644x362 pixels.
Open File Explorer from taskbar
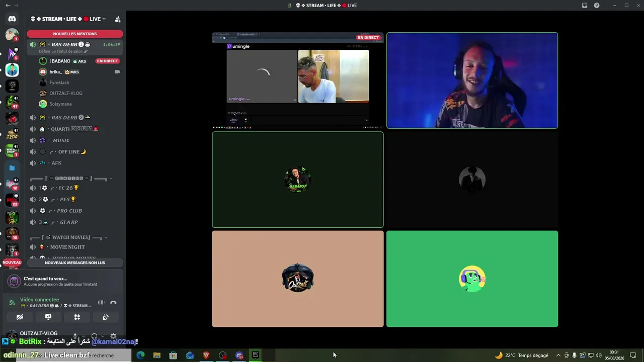(x=157, y=355)
